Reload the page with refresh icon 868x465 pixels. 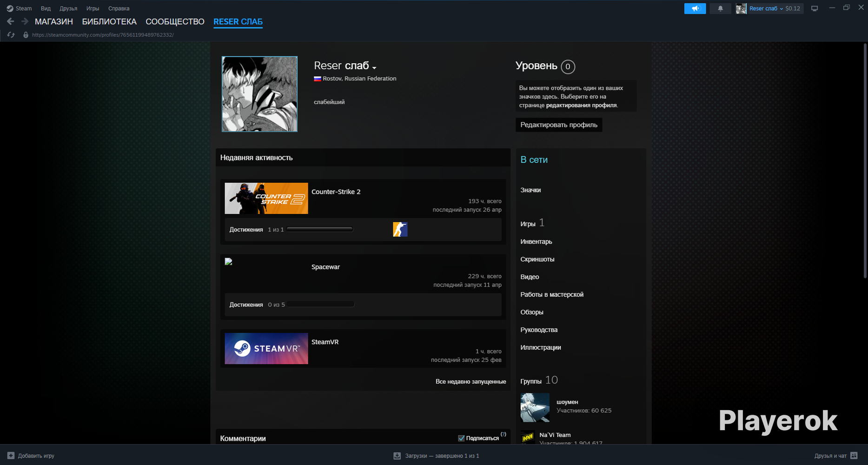point(11,35)
